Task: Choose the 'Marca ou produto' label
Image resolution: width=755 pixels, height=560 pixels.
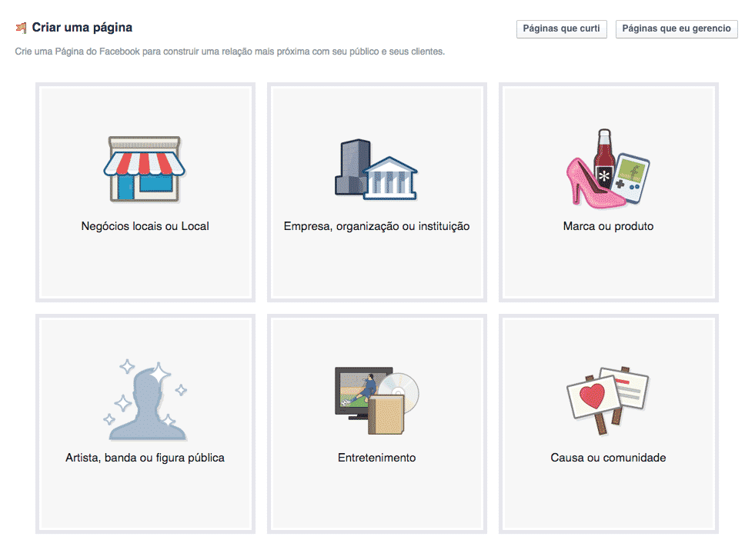Action: coord(608,226)
